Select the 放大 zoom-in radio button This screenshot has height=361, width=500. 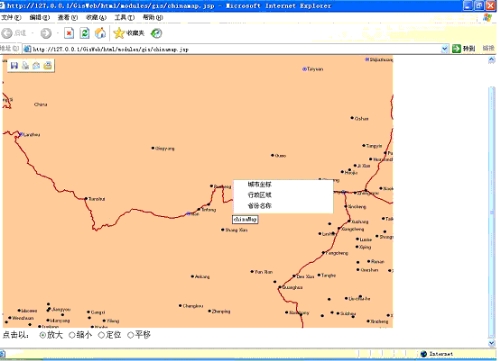[42, 335]
